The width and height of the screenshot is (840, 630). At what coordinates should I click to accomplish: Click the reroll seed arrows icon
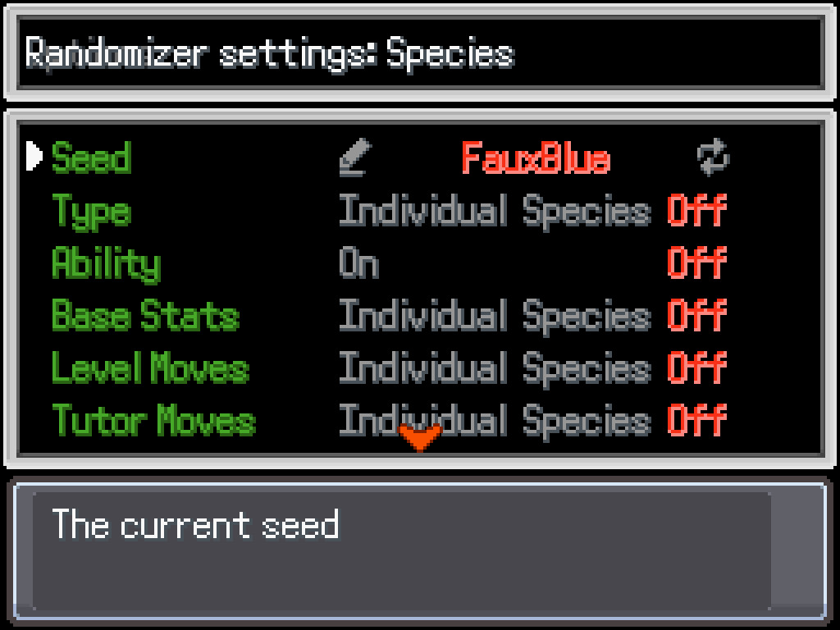[x=713, y=157]
